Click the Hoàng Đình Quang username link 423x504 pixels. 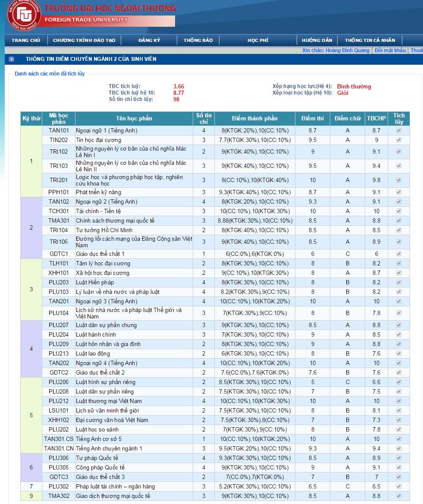point(348,50)
